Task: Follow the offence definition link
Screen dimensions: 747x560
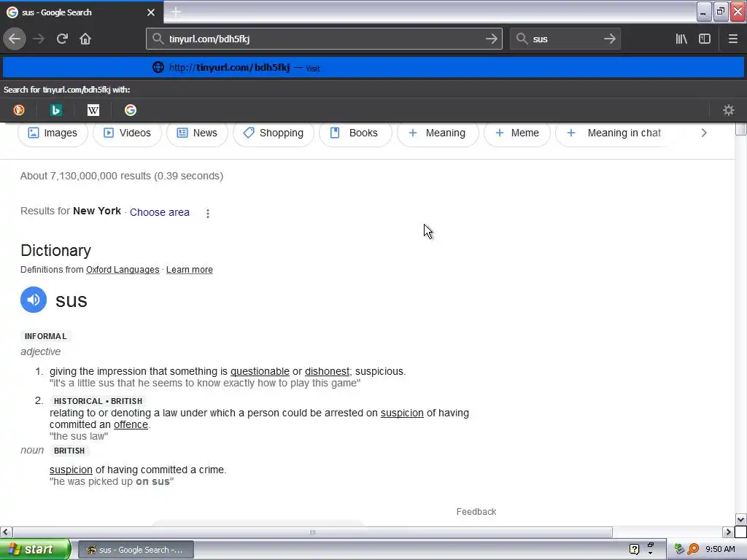Action: click(x=131, y=425)
